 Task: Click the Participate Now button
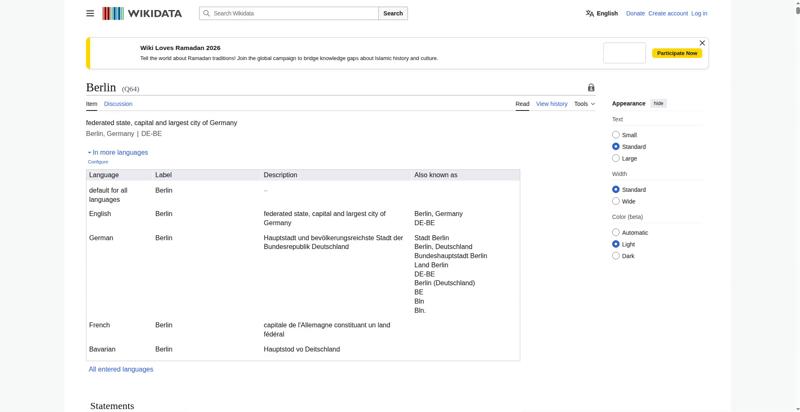(677, 53)
